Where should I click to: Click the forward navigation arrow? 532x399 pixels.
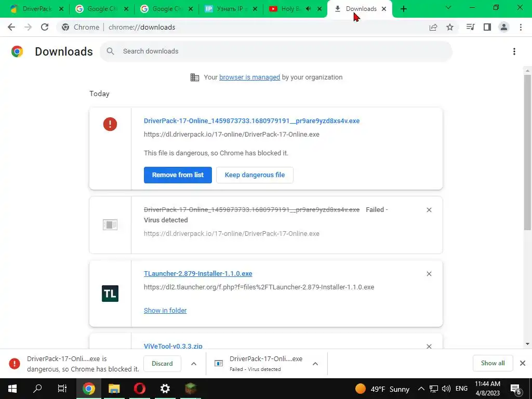point(28,27)
